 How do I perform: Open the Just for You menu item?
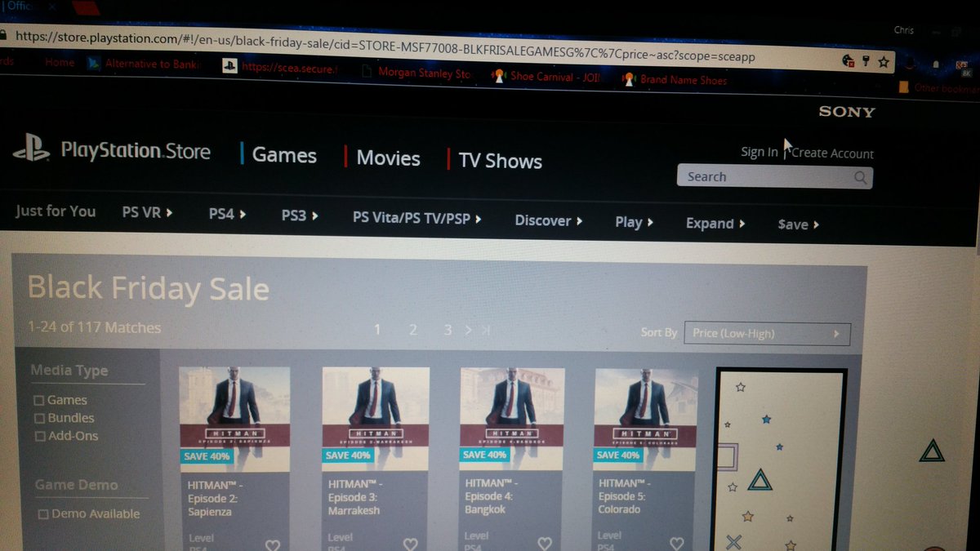point(56,211)
